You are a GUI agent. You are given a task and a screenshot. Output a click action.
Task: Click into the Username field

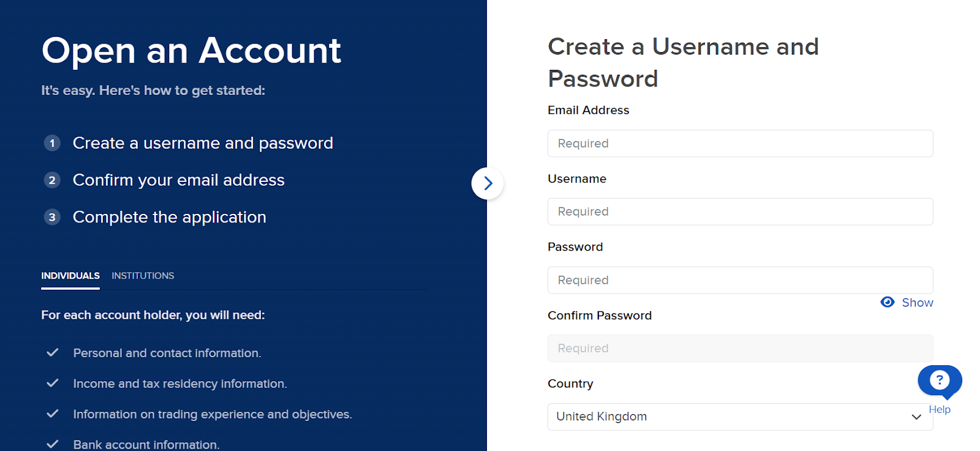coord(740,211)
